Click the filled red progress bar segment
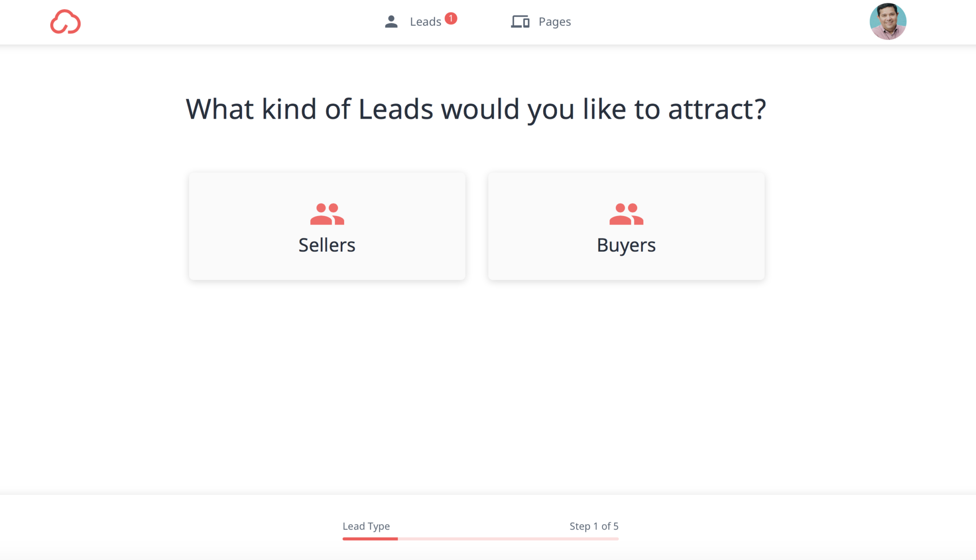This screenshot has height=560, width=976. point(370,539)
